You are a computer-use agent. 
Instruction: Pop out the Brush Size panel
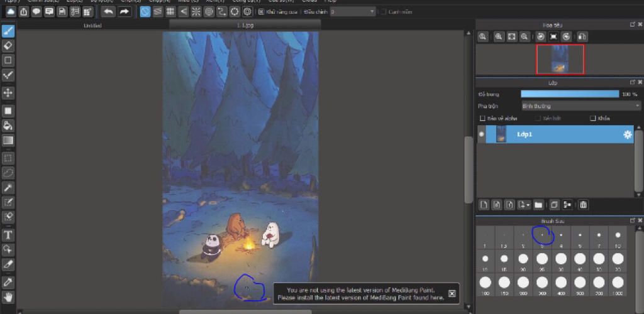pos(633,220)
